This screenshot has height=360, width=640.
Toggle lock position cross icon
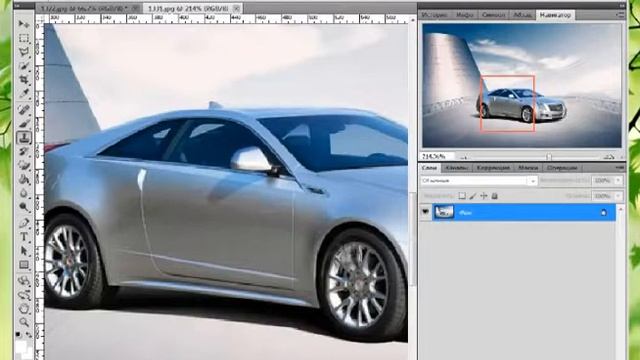[484, 196]
